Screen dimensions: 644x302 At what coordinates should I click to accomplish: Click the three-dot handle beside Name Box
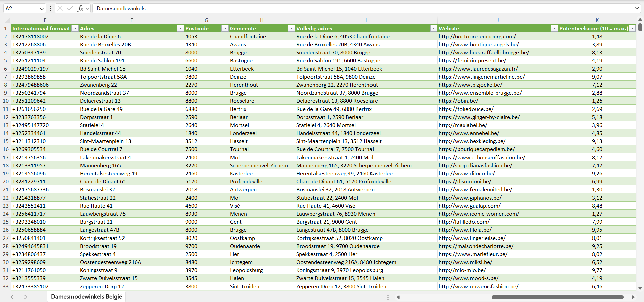tap(50, 8)
